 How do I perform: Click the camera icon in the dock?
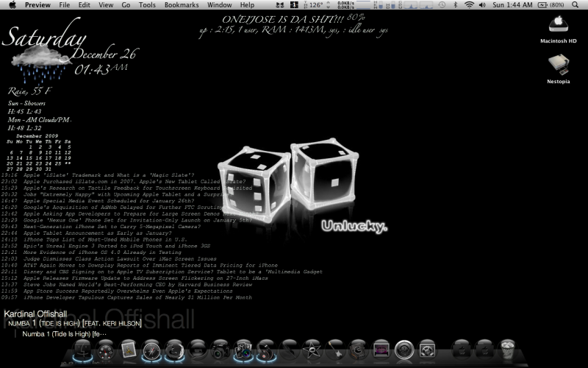(x=220, y=351)
